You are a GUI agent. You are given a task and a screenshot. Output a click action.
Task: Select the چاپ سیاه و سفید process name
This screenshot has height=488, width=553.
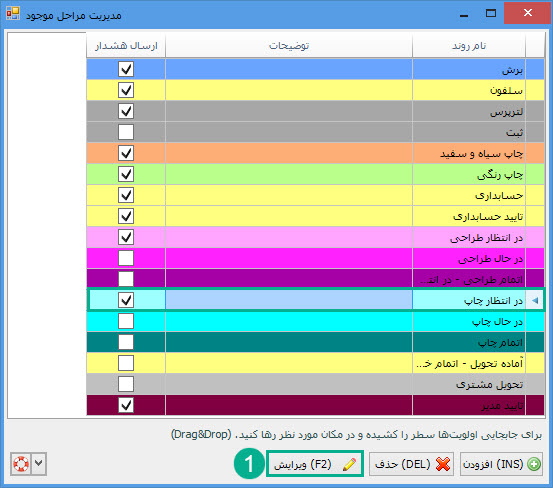(469, 153)
